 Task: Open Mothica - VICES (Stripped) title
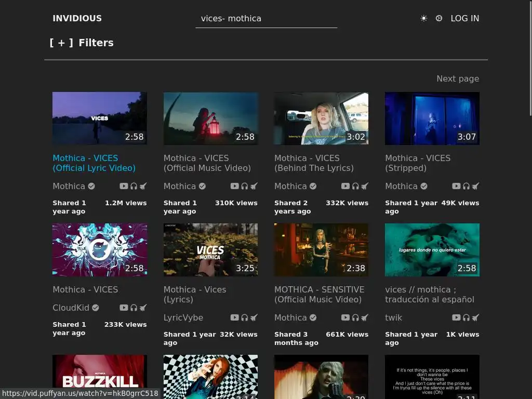pos(418,163)
